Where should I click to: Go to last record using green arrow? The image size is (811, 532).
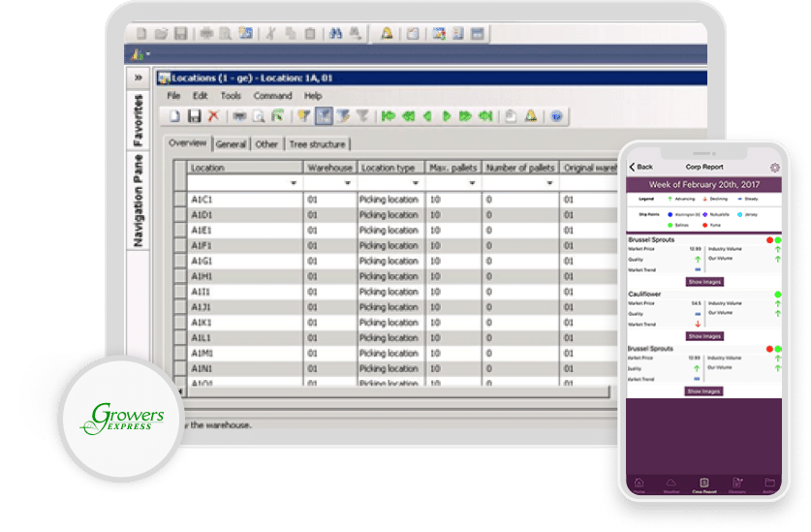[484, 116]
